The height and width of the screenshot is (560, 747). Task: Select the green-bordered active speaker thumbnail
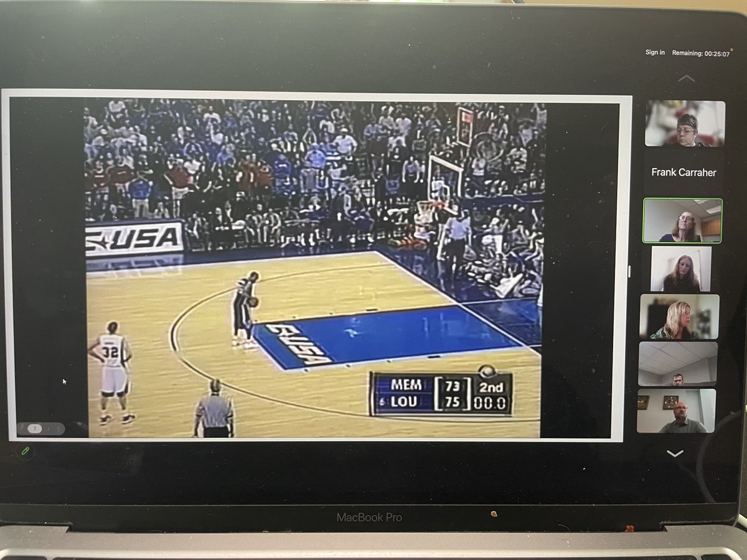point(682,220)
